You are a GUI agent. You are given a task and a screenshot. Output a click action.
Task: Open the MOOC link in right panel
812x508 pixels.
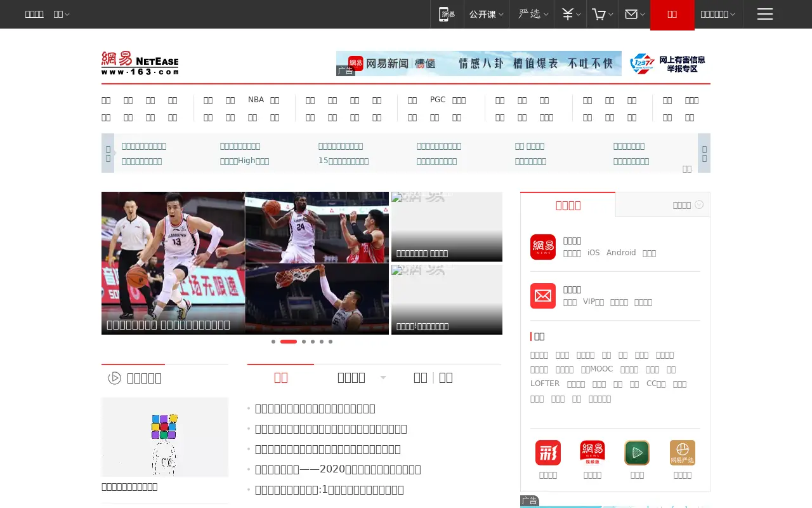(x=597, y=369)
